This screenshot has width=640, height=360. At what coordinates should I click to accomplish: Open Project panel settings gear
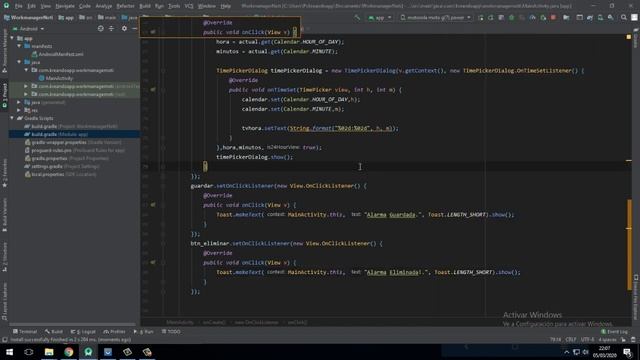click(124, 29)
